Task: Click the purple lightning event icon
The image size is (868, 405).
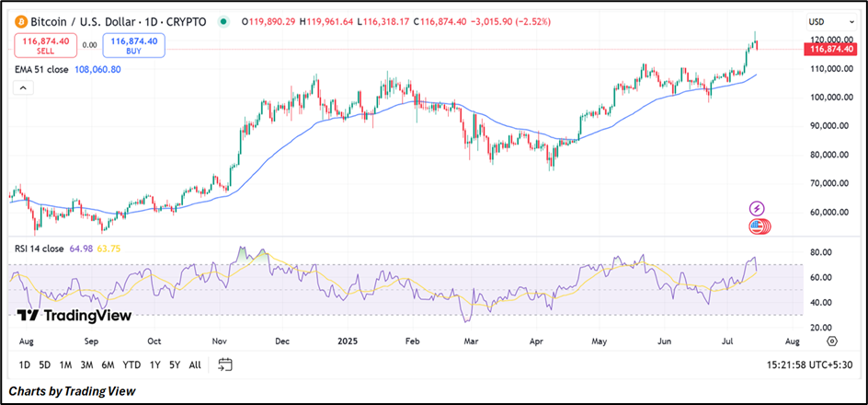Action: coord(757,209)
